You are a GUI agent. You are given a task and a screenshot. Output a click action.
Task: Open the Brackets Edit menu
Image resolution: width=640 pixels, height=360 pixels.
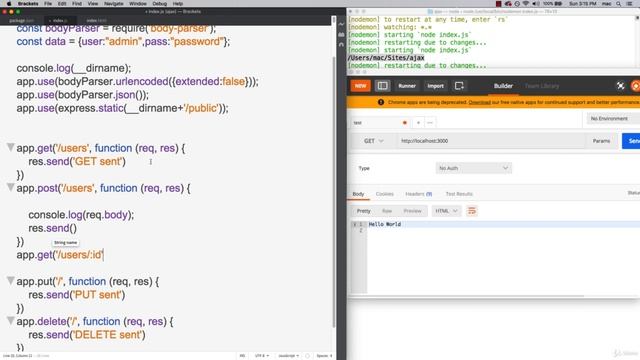(x=62, y=4)
